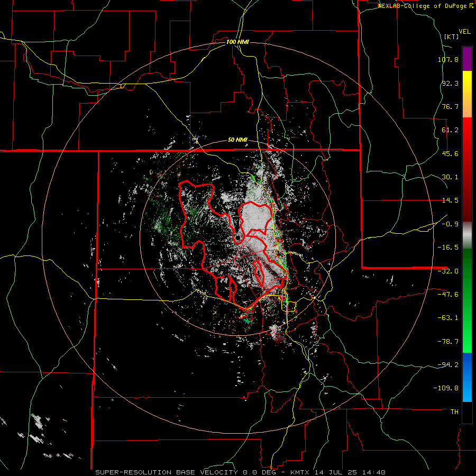Screen dimensions: 476x476
Task: Click the 30.1 scale value
Action: (x=450, y=177)
